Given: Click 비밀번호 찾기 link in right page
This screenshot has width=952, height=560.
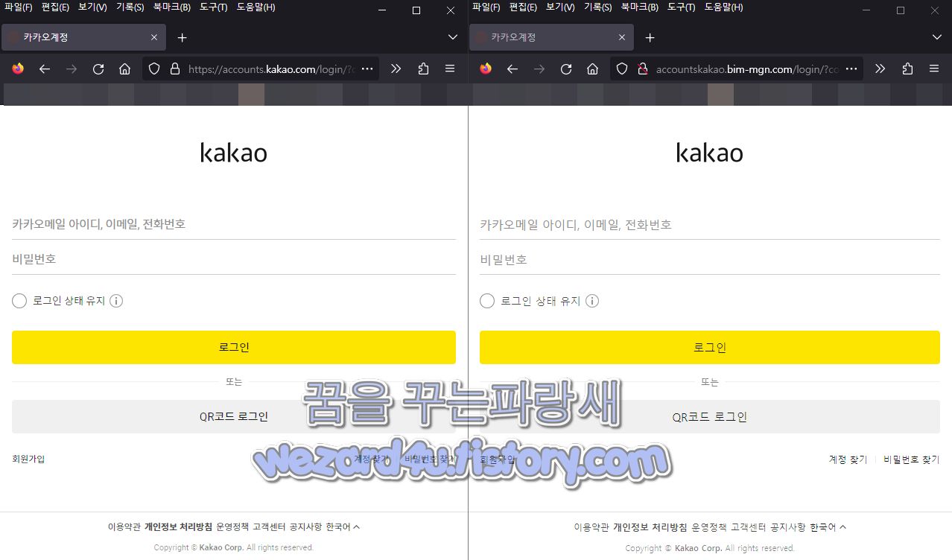Looking at the screenshot, I should tap(912, 459).
